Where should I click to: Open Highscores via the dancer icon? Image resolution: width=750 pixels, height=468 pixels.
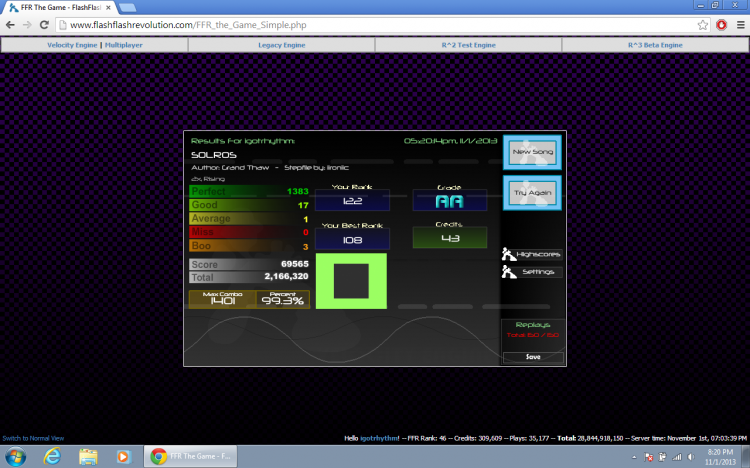(508, 254)
